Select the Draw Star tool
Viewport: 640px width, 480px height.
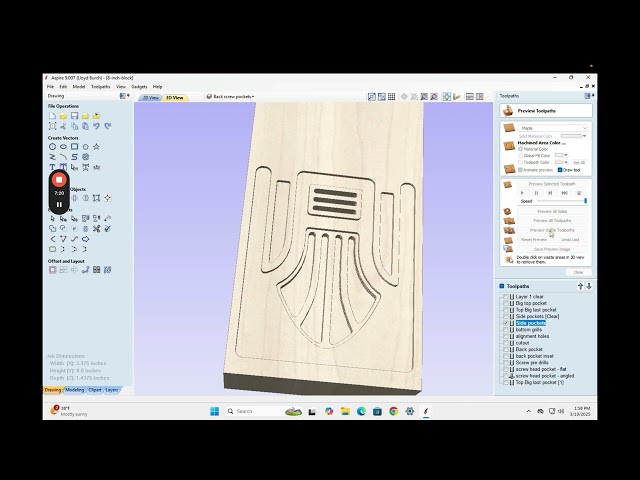coord(96,147)
